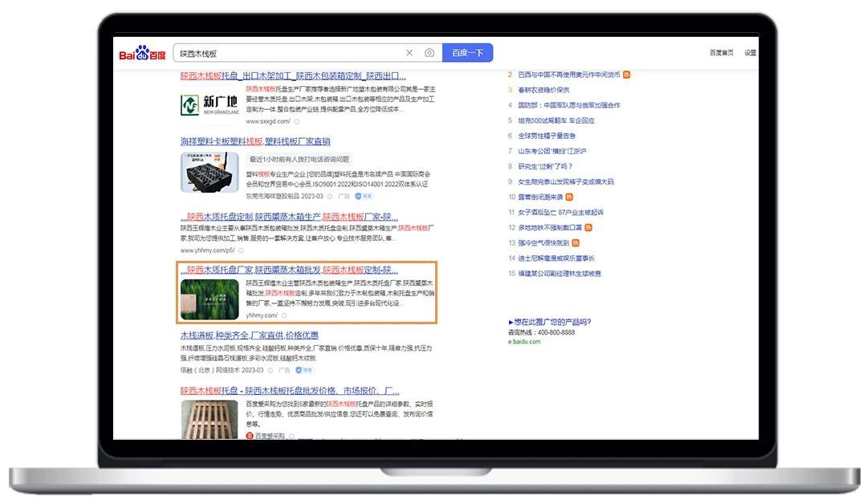Click the red 百度爱采购 source icon
This screenshot has width=867, height=504.
point(250,436)
